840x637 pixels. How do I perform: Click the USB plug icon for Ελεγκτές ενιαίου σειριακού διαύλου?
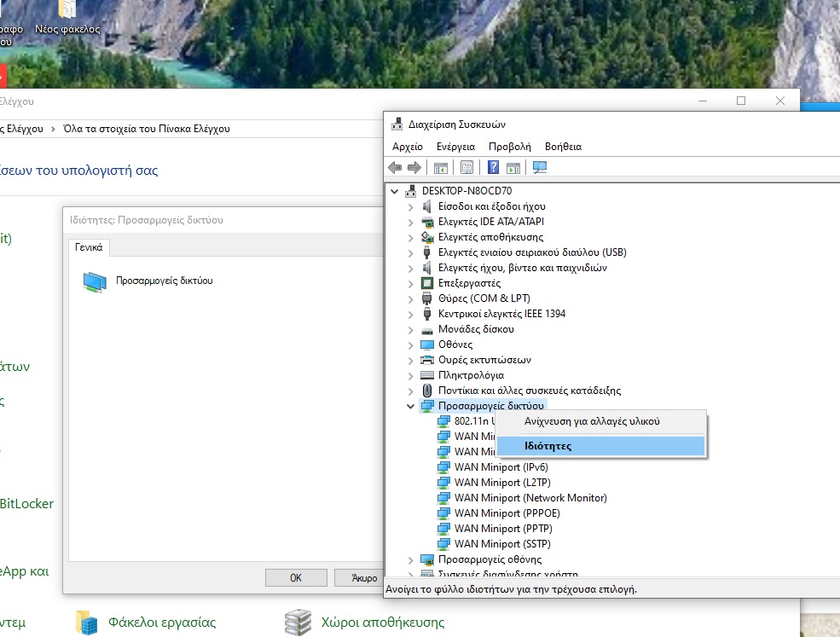(x=427, y=252)
